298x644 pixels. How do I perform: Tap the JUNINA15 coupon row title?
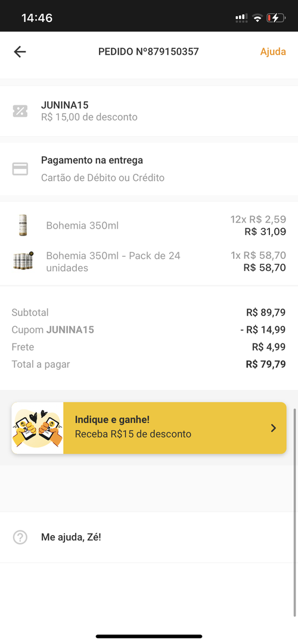[64, 105]
